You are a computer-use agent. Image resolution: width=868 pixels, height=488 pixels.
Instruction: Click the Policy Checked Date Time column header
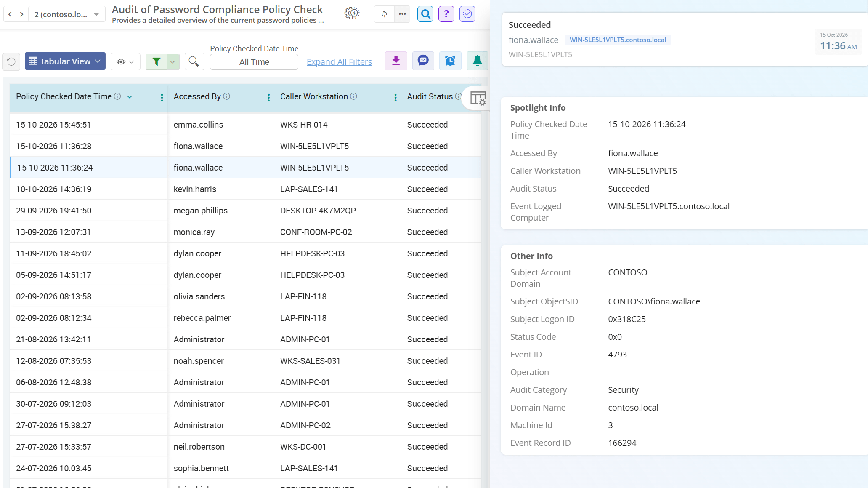64,96
